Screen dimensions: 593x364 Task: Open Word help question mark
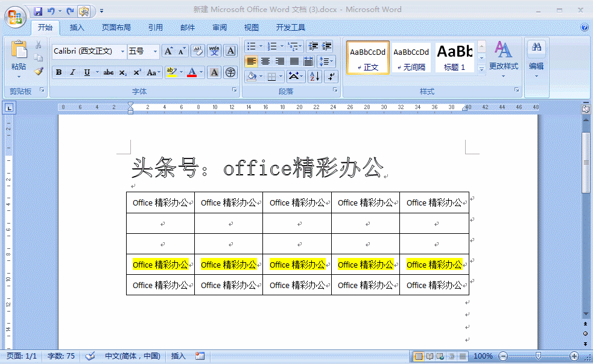[585, 27]
